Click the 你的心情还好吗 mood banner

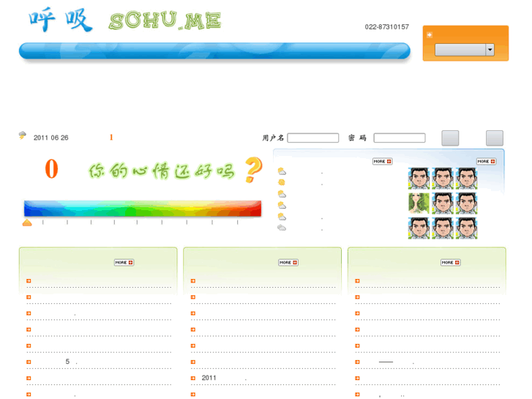[x=162, y=171]
